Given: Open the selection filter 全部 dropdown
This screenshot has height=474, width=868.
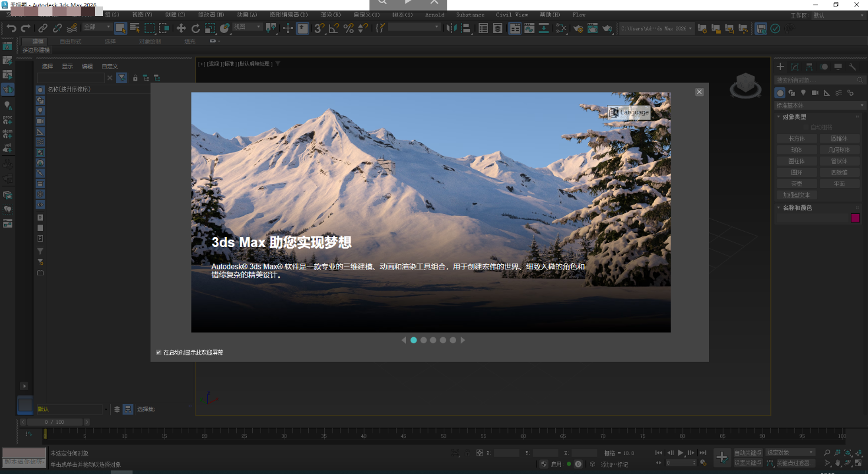Looking at the screenshot, I should point(97,27).
